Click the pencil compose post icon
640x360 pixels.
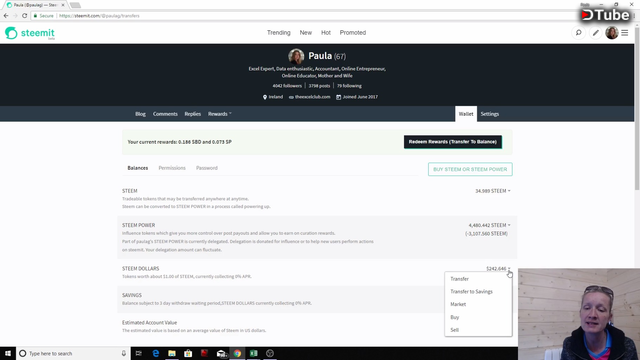596,33
